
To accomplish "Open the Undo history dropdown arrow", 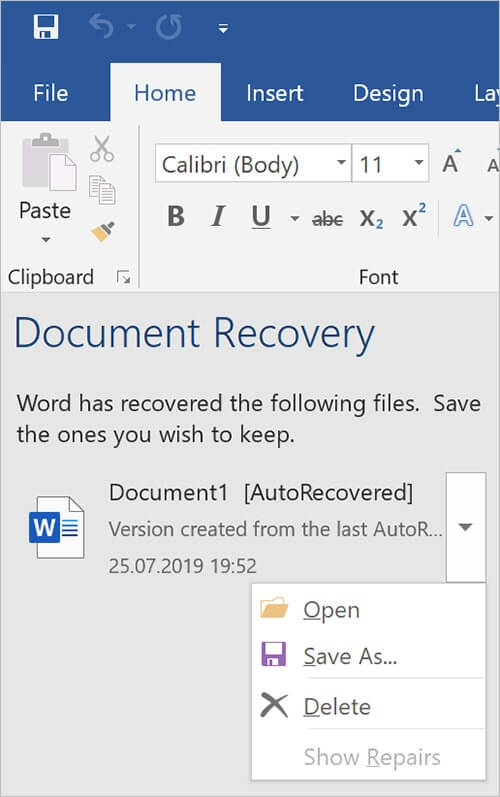I will (x=131, y=26).
